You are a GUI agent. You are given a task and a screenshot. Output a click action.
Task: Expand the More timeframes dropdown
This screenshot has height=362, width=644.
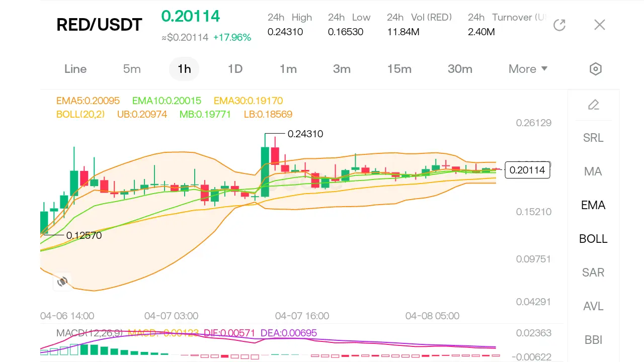tap(528, 69)
